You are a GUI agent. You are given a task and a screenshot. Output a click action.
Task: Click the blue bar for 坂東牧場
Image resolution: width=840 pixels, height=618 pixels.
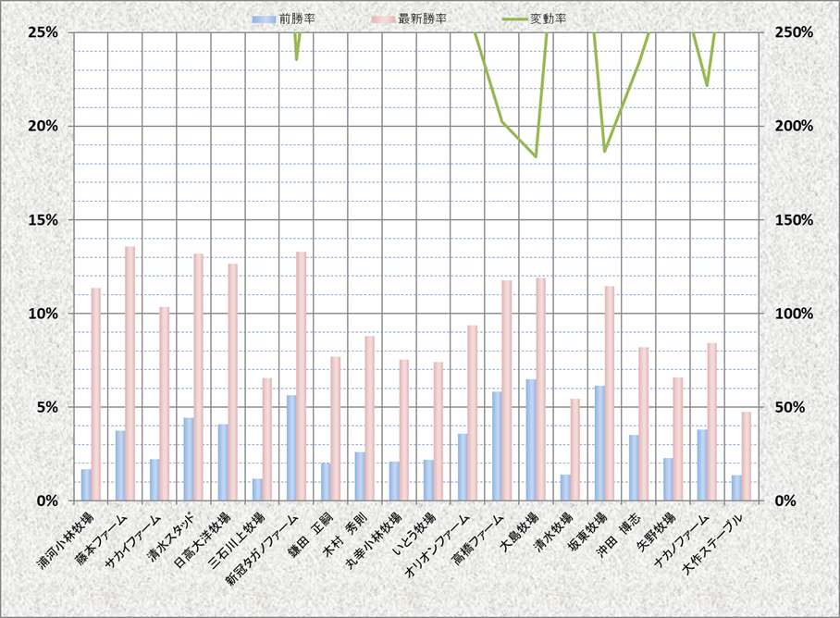click(599, 442)
